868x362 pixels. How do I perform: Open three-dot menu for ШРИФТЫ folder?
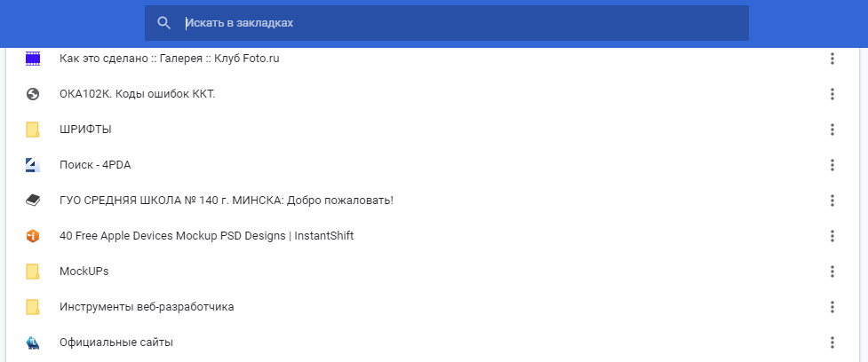tap(832, 130)
